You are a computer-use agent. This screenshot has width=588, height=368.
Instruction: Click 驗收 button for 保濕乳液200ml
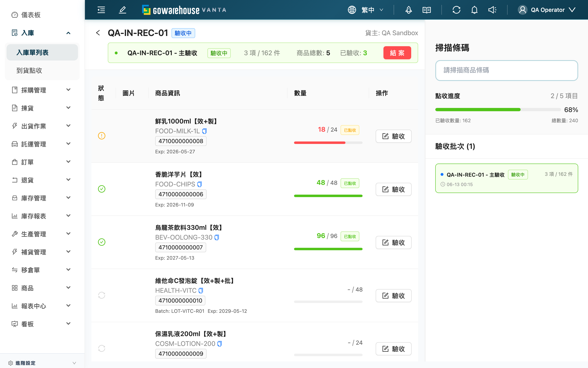[x=393, y=349]
